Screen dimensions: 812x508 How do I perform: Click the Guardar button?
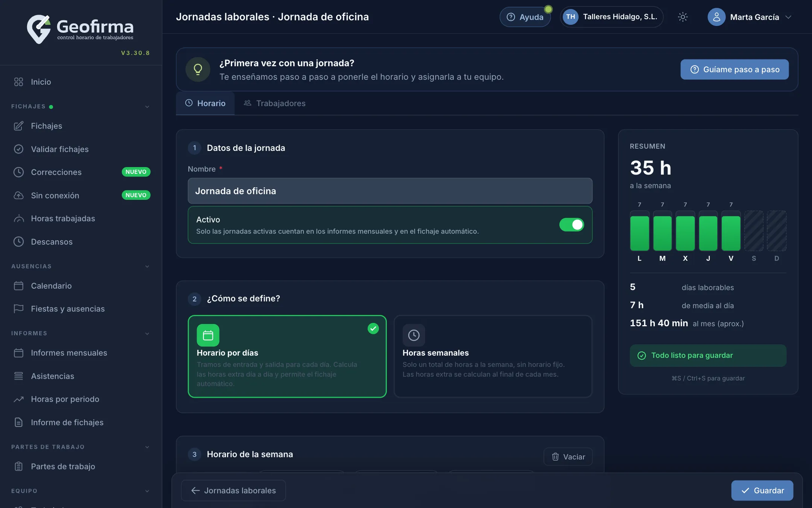[762, 490]
